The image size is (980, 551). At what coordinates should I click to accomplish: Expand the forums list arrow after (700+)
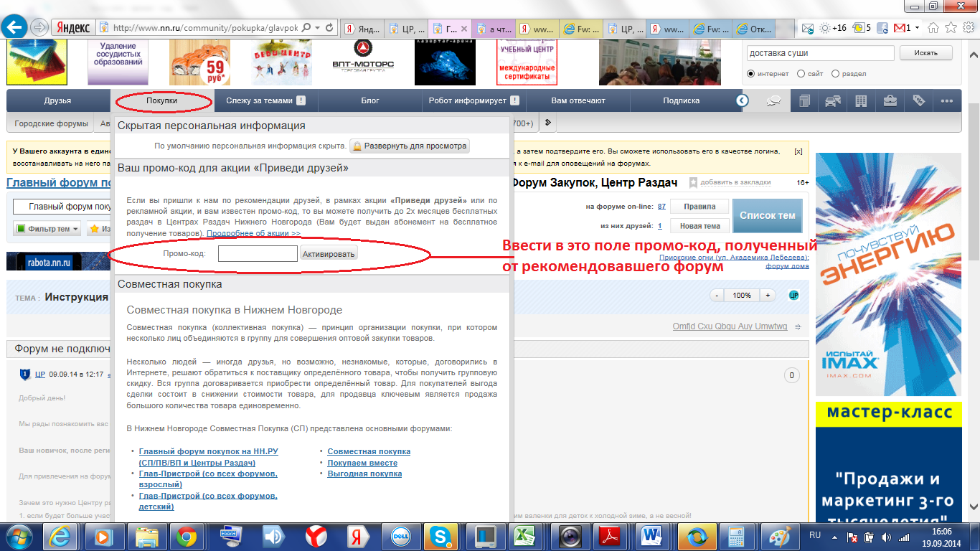point(548,123)
